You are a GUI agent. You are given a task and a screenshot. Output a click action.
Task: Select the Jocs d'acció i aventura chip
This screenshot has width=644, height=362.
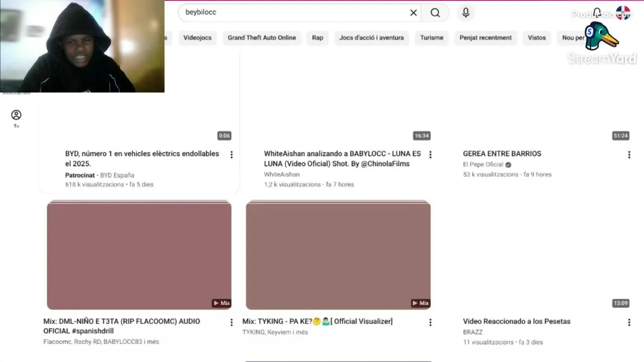coord(371,38)
